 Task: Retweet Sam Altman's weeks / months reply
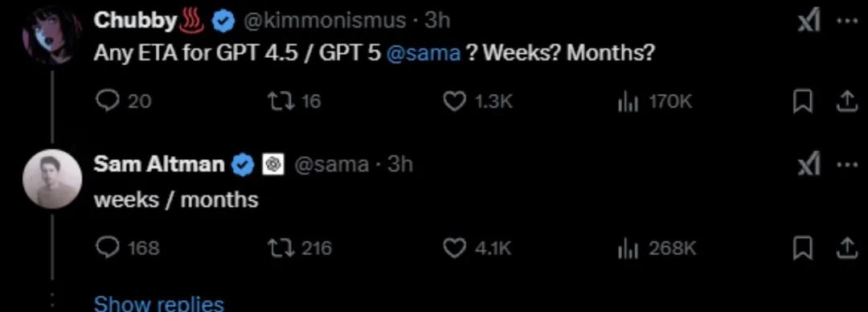tap(300, 248)
